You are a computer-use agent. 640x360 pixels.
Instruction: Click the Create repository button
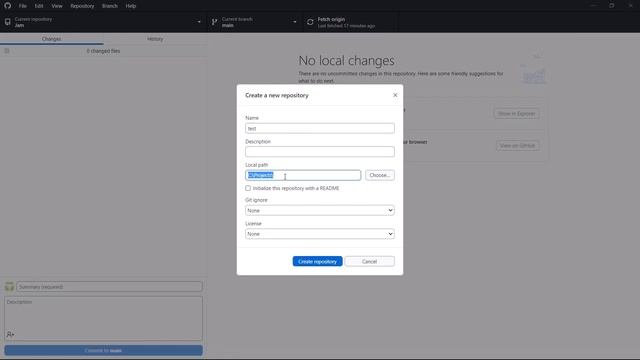317,261
